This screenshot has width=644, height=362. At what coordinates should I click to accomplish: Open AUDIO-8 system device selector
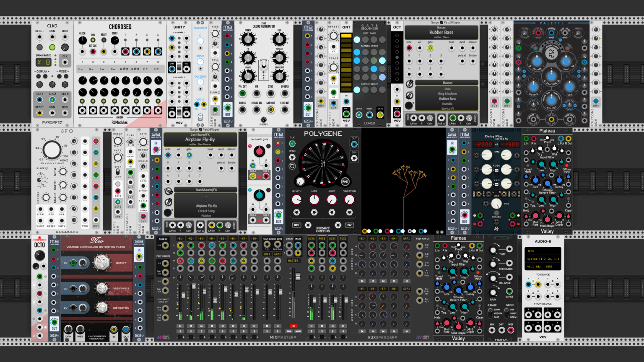tap(543, 259)
